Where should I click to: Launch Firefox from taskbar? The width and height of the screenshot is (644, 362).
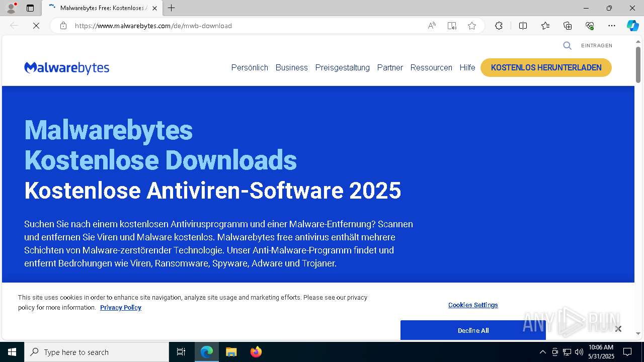tap(256, 352)
